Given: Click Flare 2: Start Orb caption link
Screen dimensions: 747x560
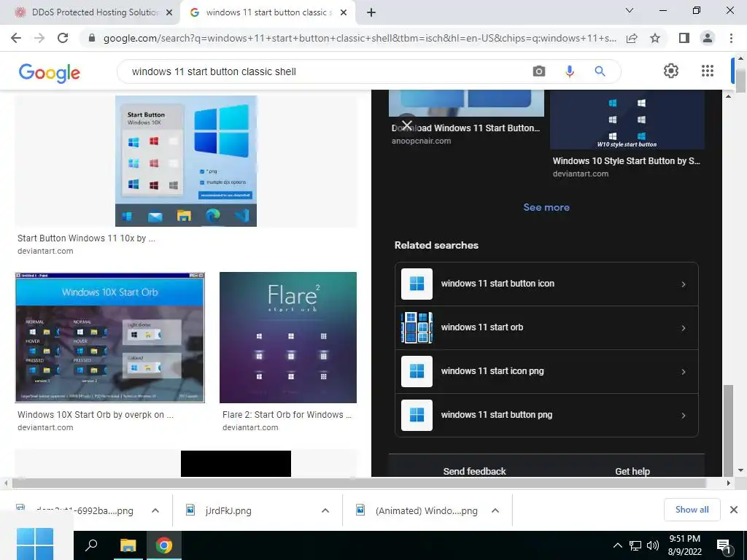Looking at the screenshot, I should (x=287, y=415).
